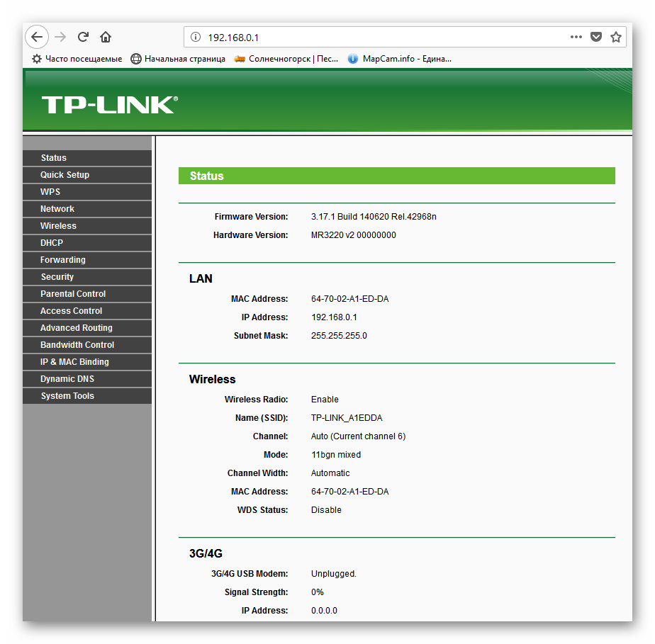
Task: Open the MapCam.info bookmark
Action: (x=400, y=59)
